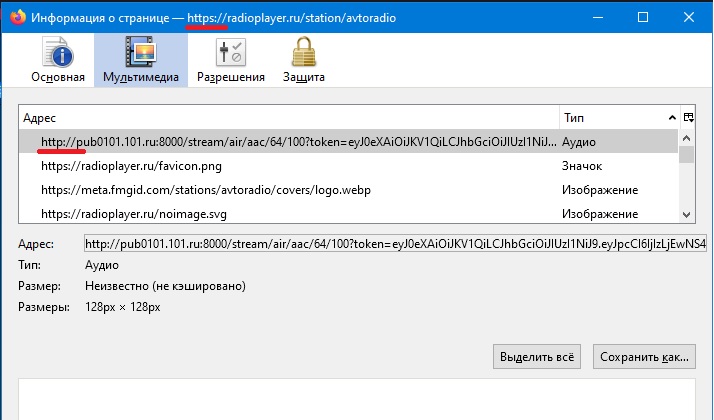Open the Основная tab
This screenshot has height=420, width=714.
click(x=58, y=60)
